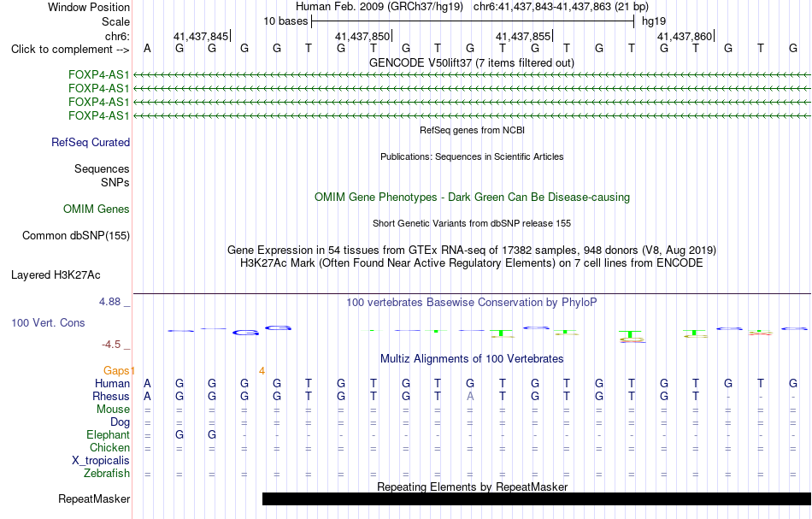This screenshot has width=812, height=519.
Task: Open the GTEx Gene Expression track title
Action: pyautogui.click(x=472, y=251)
